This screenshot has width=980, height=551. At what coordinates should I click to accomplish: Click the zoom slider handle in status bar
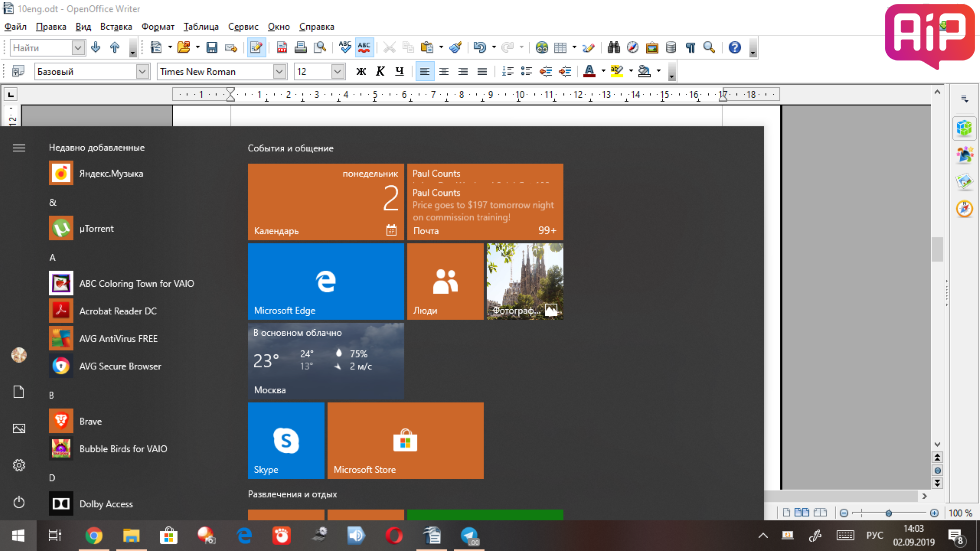tap(888, 513)
